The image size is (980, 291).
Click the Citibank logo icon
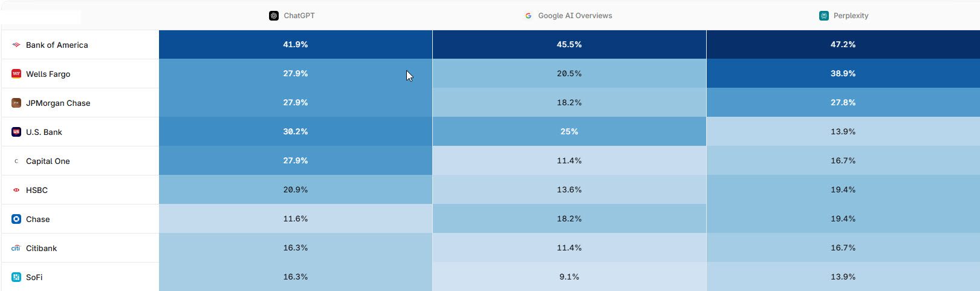point(16,248)
